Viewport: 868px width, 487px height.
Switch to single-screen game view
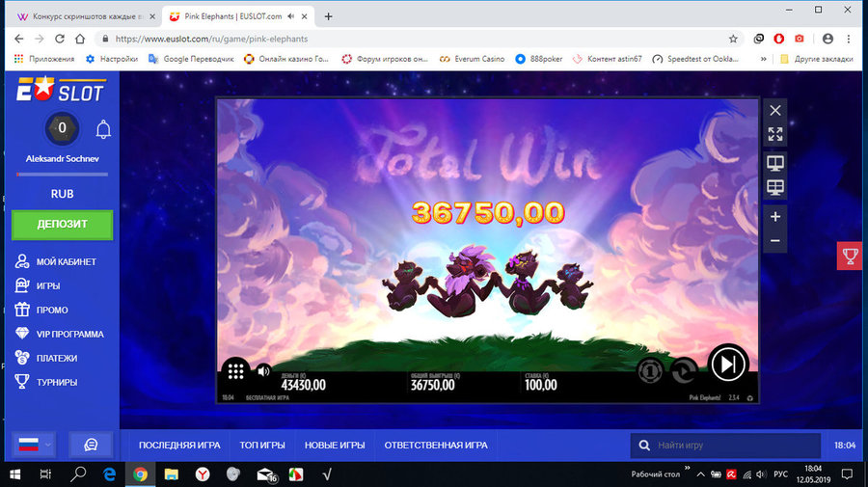click(x=775, y=163)
